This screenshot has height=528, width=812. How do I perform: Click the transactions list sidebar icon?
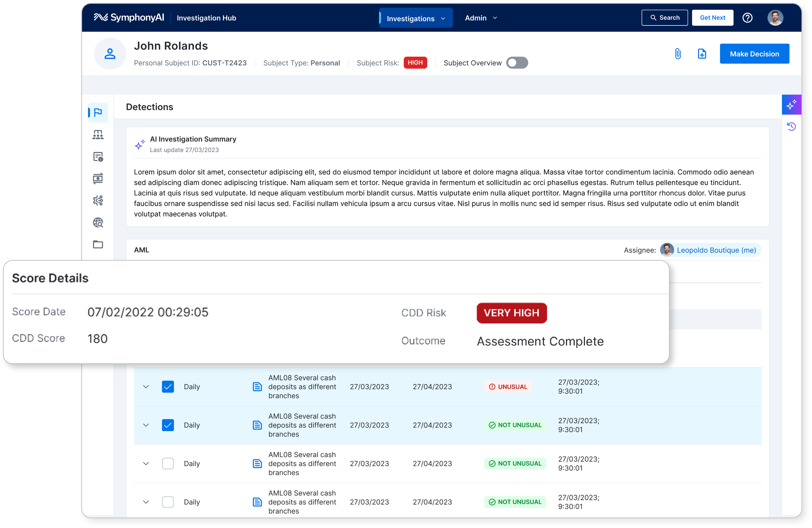[x=98, y=178]
